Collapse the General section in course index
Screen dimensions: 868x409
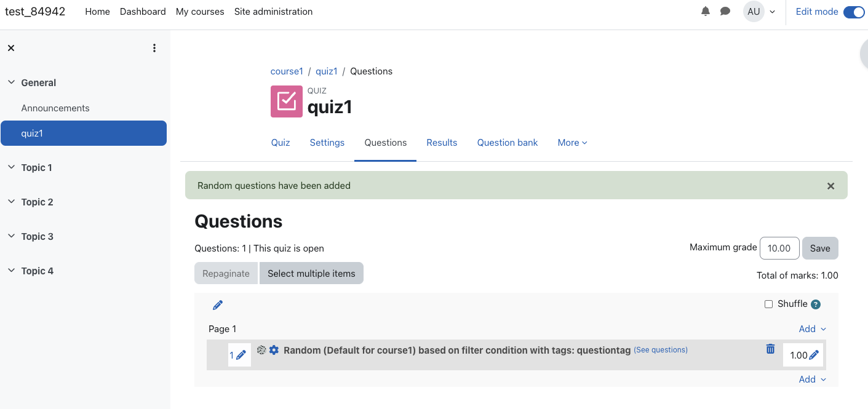point(11,82)
